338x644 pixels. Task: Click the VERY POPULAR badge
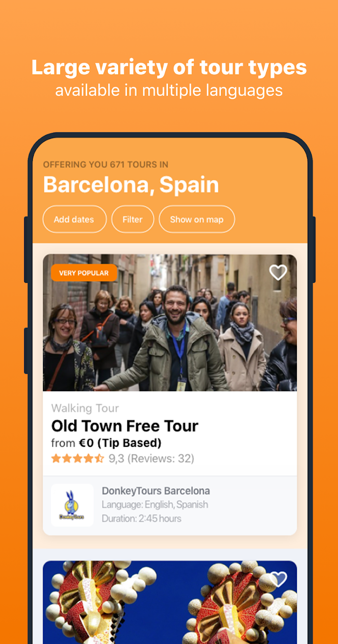84,273
